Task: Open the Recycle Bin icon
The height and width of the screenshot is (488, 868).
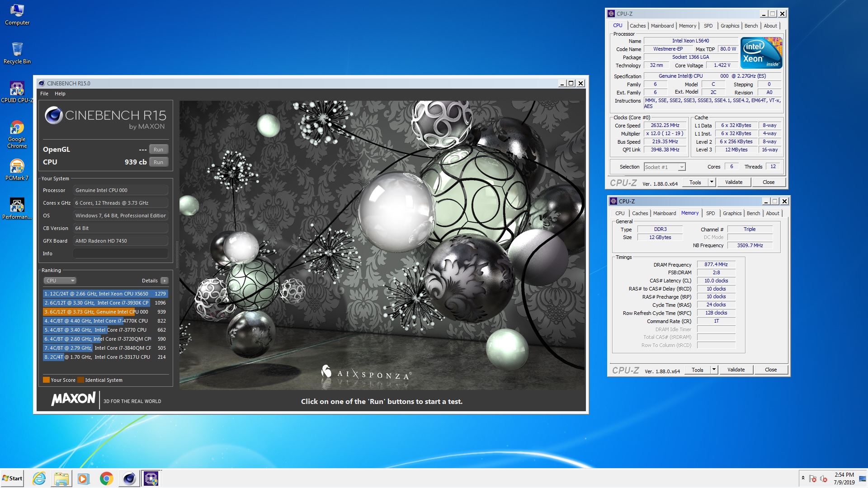Action: (x=17, y=53)
